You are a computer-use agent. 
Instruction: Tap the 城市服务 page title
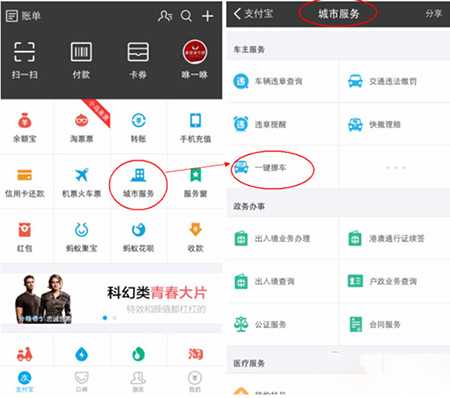click(x=338, y=14)
